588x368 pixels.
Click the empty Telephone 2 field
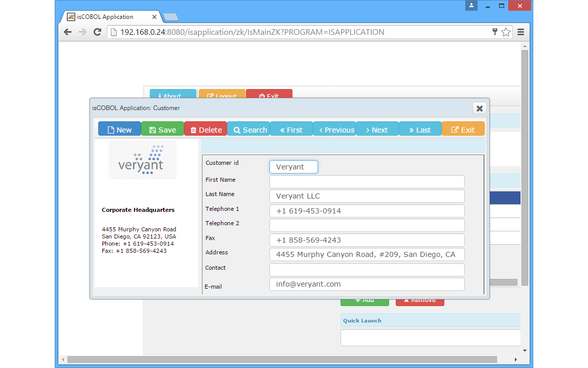[367, 225]
